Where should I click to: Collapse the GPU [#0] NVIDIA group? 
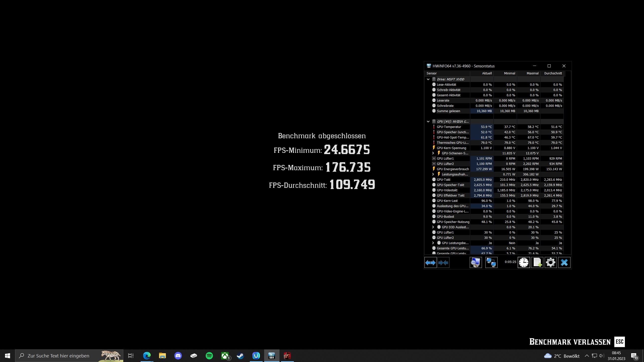tap(428, 121)
